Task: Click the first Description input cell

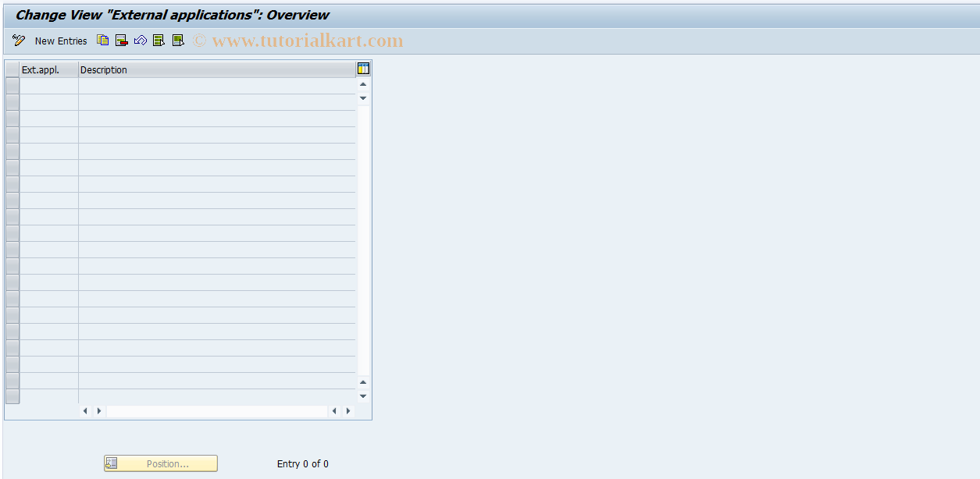Action: 217,86
